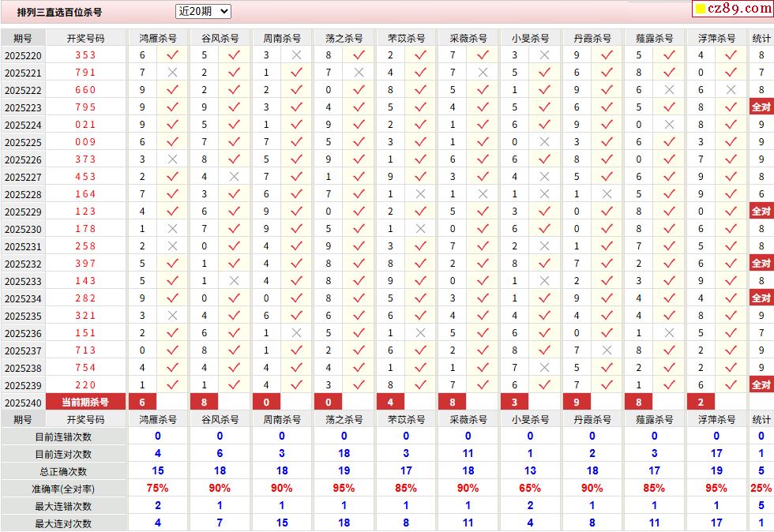
Task: Click winning number 660
Action: [x=85, y=90]
